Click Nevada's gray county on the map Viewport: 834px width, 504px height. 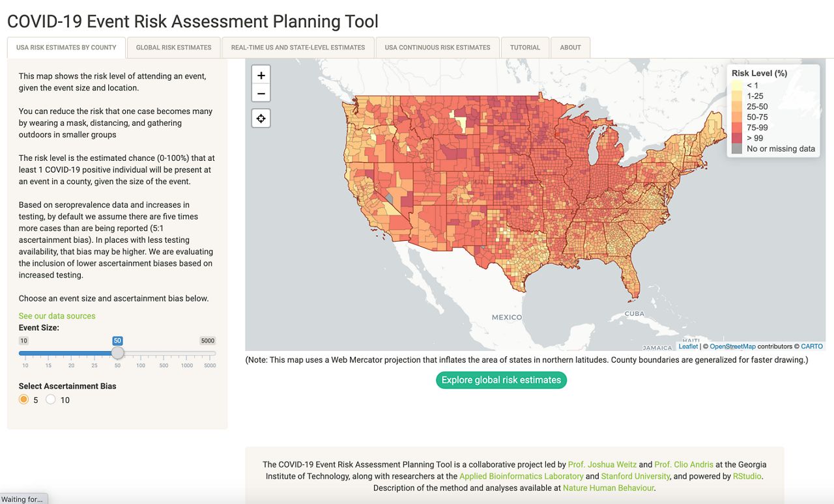[x=389, y=199]
